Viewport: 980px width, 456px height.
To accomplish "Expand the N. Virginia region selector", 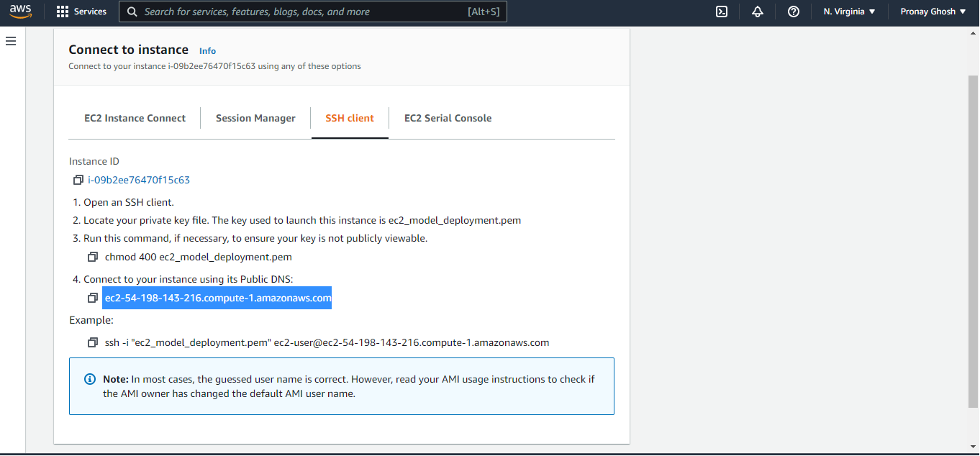I will point(849,11).
